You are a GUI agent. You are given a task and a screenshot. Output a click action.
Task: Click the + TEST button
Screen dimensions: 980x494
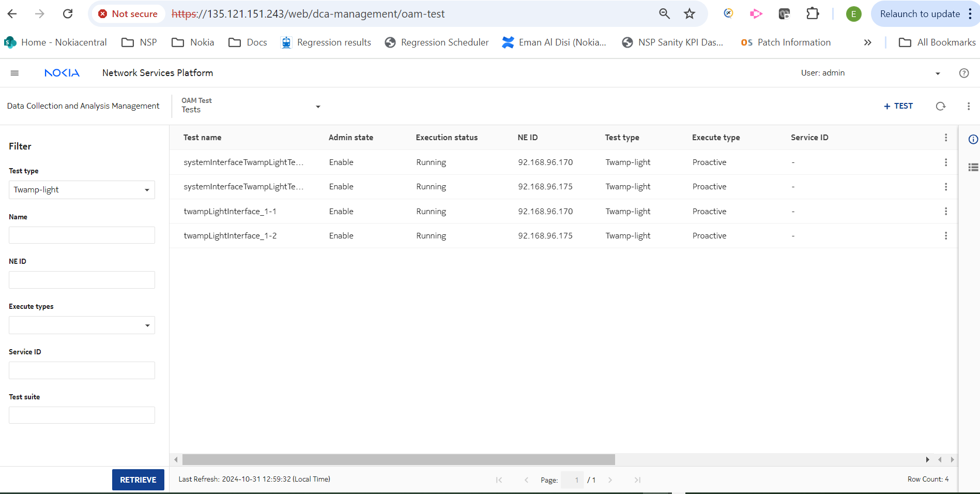click(x=898, y=106)
